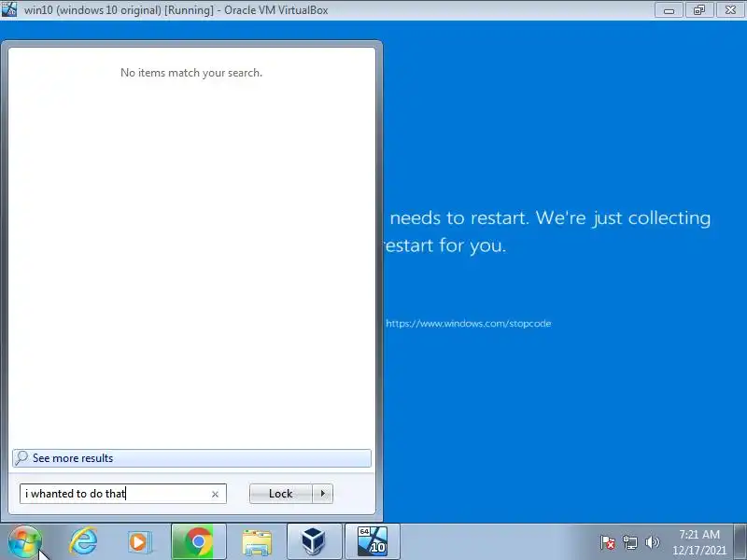
Task: Click the magnifier icon beside See more results
Action: pos(21,458)
